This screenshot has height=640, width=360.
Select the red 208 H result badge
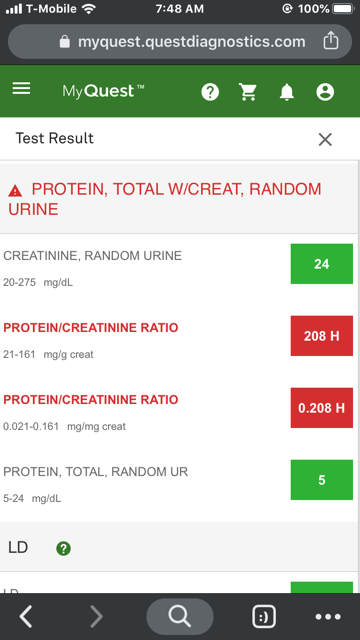pyautogui.click(x=322, y=336)
